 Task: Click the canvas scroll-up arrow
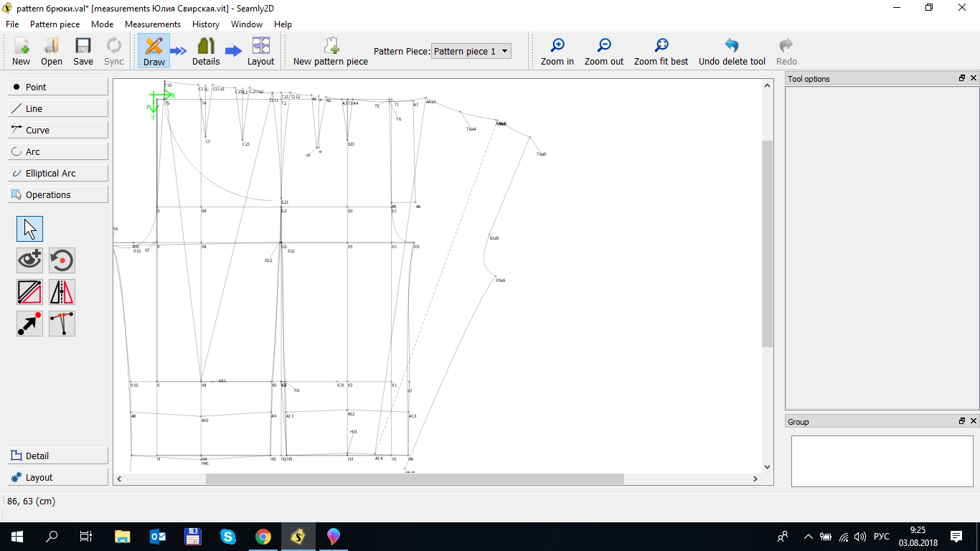pyautogui.click(x=768, y=86)
